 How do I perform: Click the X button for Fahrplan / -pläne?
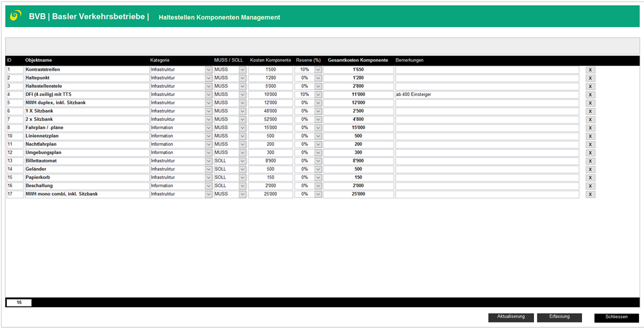click(590, 128)
